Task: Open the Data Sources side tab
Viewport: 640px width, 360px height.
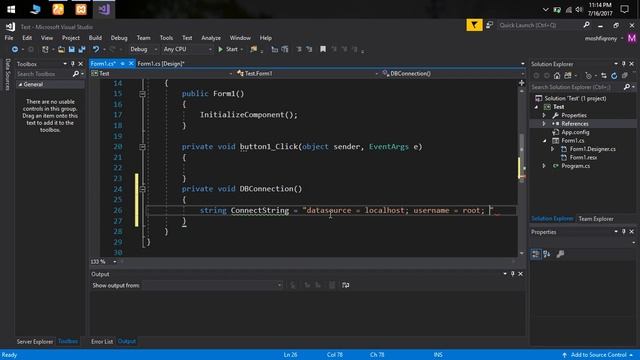Action: (x=7, y=74)
